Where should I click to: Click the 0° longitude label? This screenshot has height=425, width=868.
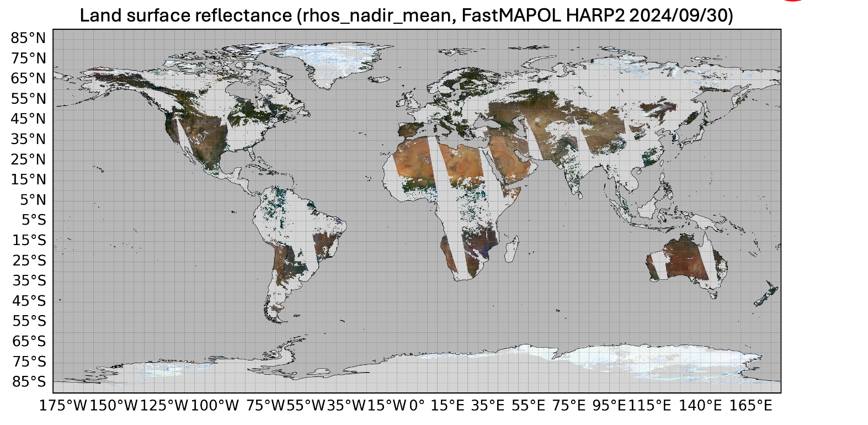(x=417, y=406)
